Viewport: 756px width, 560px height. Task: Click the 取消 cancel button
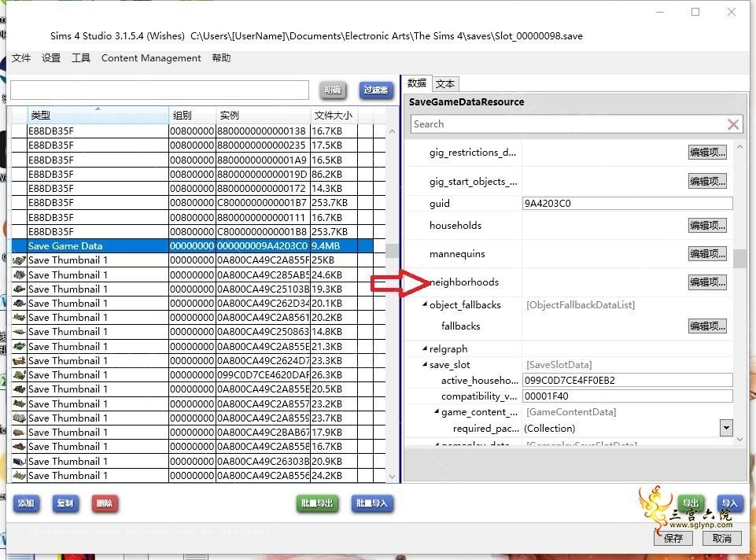coord(721,538)
